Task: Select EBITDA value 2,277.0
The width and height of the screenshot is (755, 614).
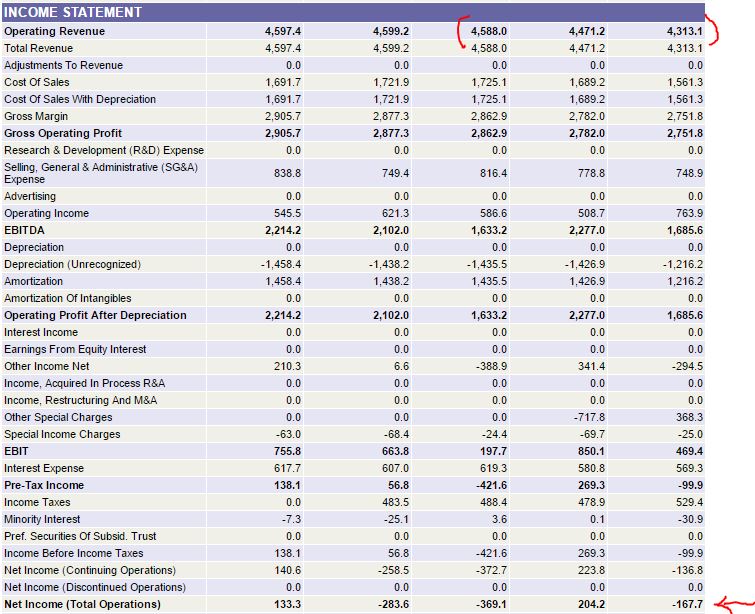Action: (x=586, y=230)
